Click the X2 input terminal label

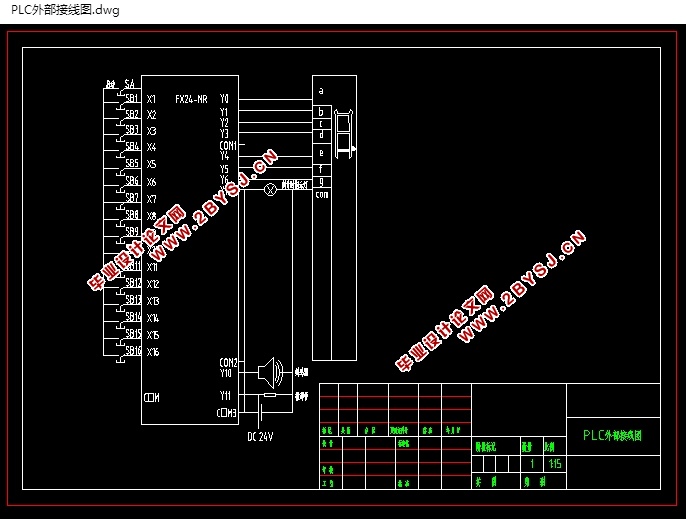click(151, 115)
